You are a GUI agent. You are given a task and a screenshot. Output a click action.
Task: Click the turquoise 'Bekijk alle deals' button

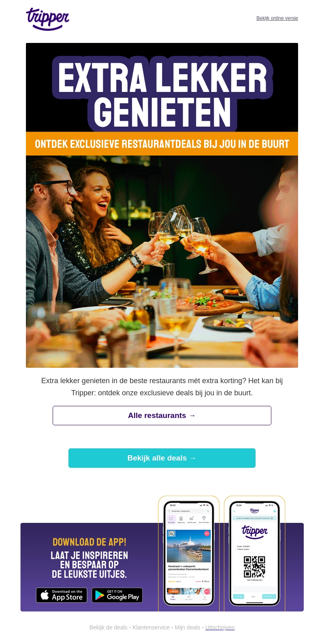pyautogui.click(x=162, y=458)
